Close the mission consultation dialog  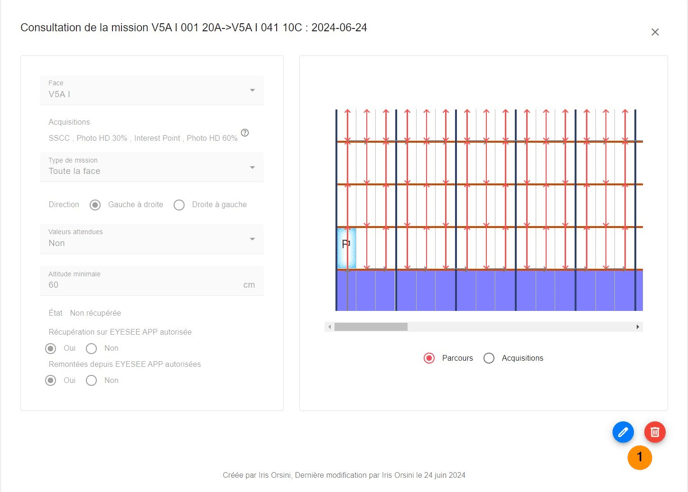point(655,32)
